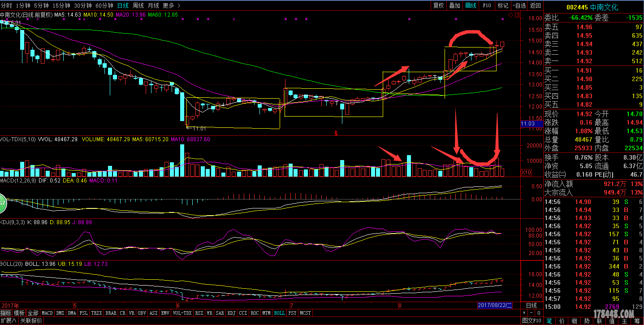The height and width of the screenshot is (325, 644).
Task: Toggle the 画线 drawing tool
Action: pyautogui.click(x=471, y=5)
